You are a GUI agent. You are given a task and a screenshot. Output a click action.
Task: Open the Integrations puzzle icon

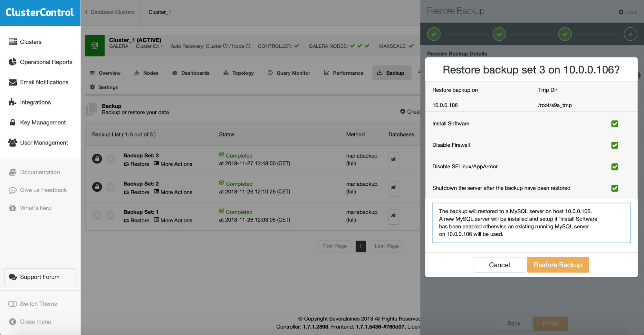pos(13,102)
